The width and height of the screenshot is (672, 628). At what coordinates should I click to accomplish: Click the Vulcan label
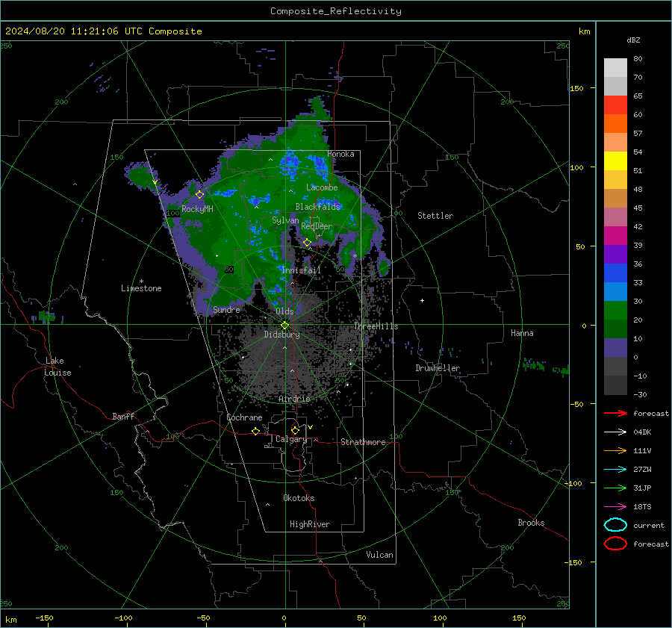379,555
